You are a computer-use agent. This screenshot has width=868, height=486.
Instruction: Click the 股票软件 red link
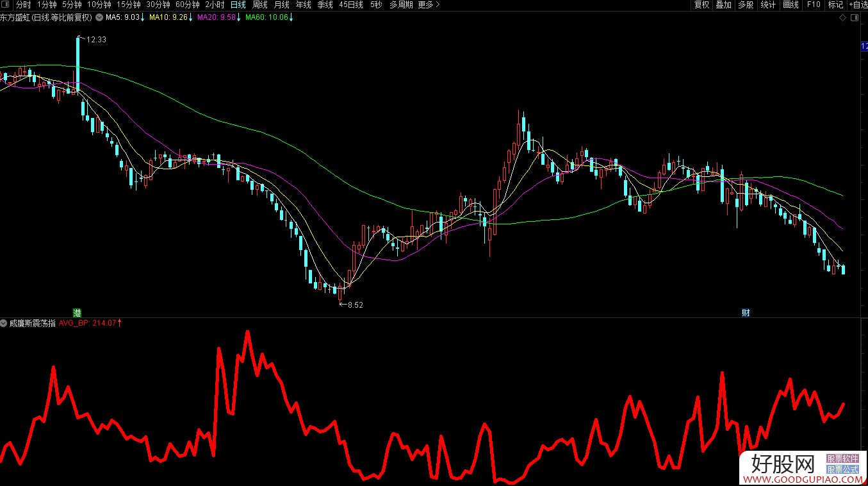[842, 458]
